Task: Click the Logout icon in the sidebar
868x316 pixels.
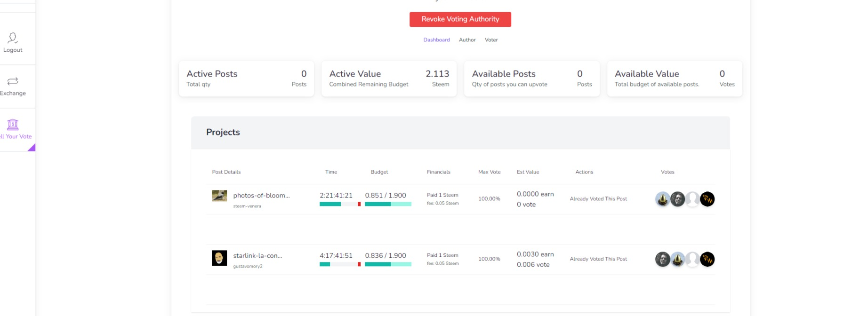Action: 13,38
